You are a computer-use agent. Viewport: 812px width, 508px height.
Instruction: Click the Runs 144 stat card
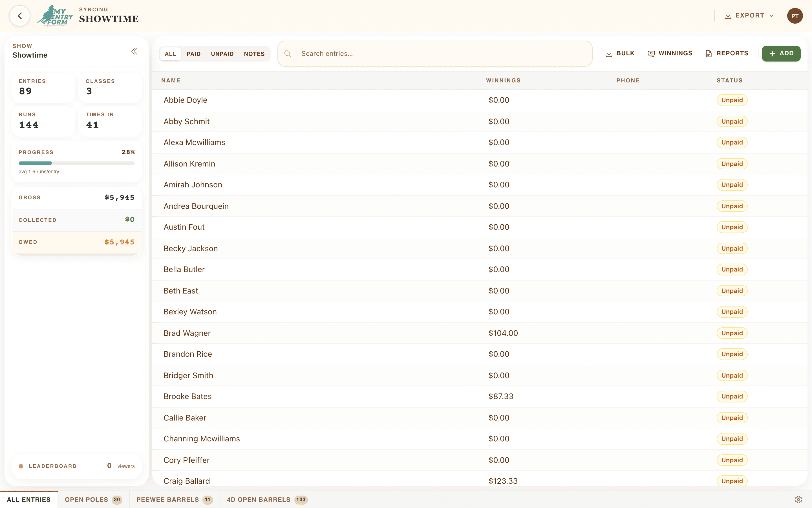coord(43,121)
